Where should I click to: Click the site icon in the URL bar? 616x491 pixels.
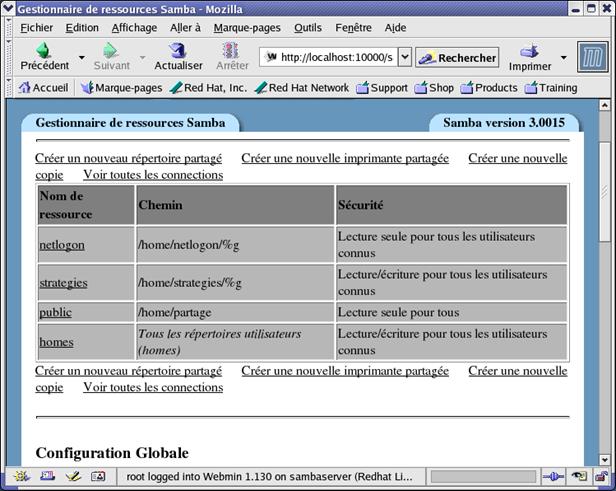271,57
